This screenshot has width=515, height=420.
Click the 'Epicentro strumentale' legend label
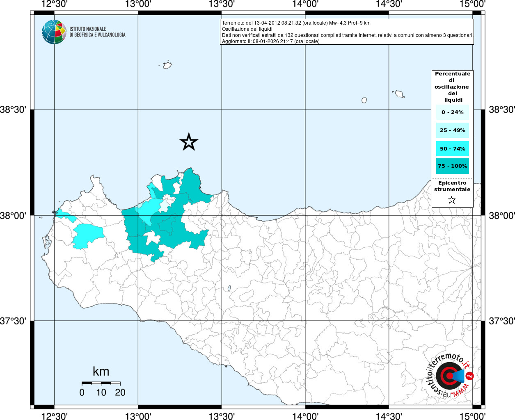pyautogui.click(x=452, y=186)
